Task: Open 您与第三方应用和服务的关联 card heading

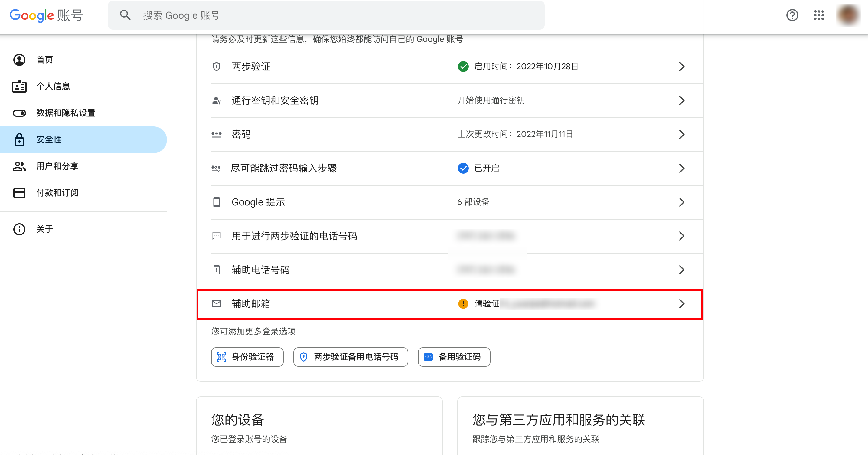Action: (x=559, y=420)
